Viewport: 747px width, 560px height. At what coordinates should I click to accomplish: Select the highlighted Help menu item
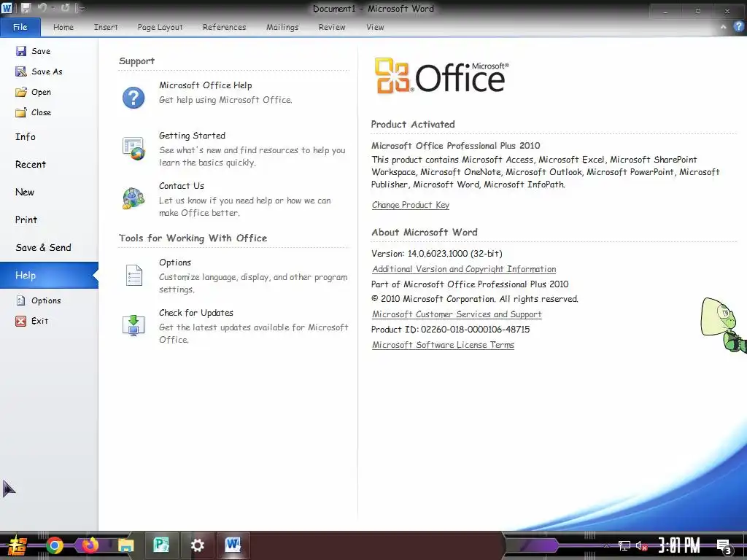point(49,275)
